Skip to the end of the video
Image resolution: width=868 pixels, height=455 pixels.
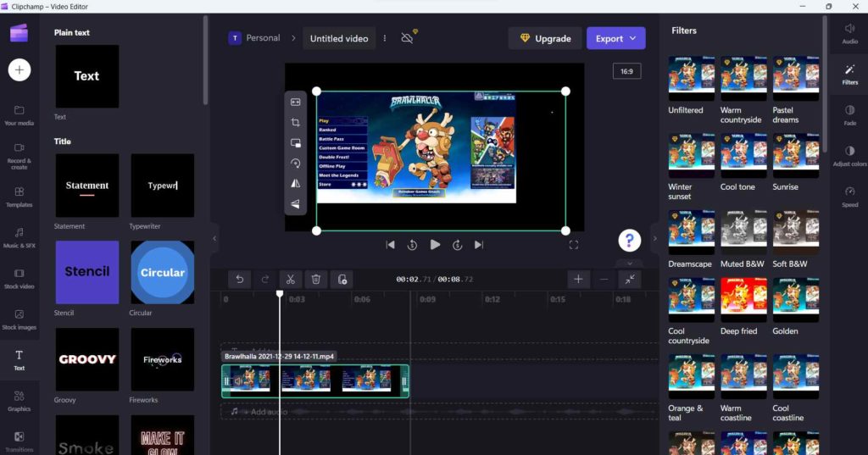(x=479, y=245)
